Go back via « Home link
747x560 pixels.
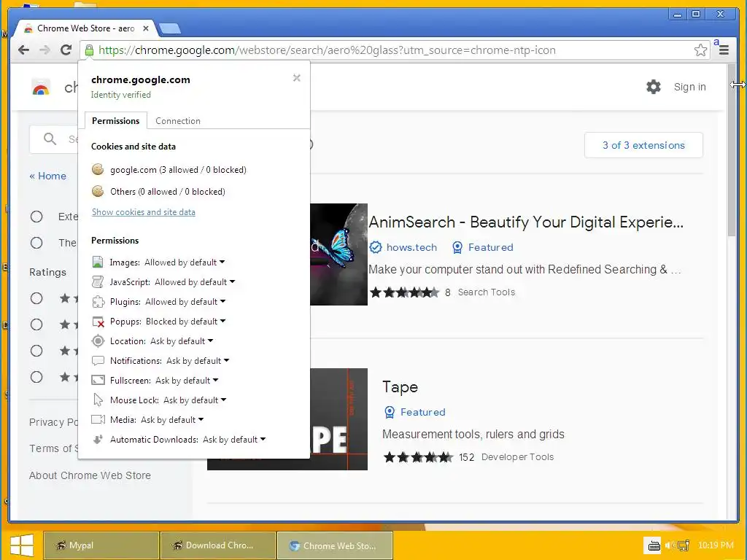tap(47, 176)
